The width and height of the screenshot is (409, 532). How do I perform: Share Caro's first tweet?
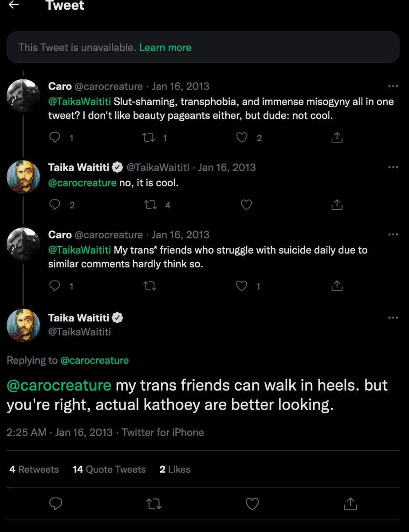point(337,138)
